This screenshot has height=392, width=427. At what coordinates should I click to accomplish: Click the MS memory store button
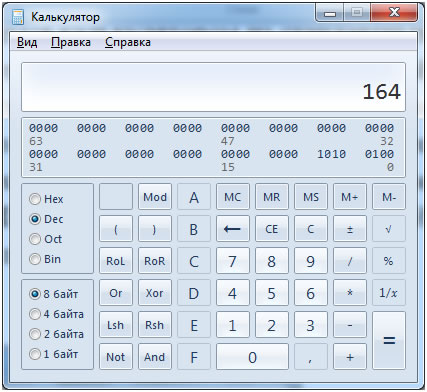tap(311, 197)
